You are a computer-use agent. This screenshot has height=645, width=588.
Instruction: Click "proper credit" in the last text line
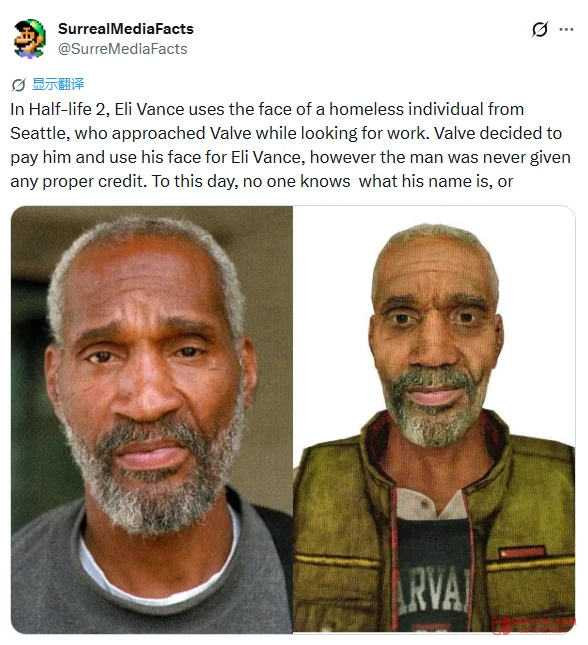(x=94, y=181)
